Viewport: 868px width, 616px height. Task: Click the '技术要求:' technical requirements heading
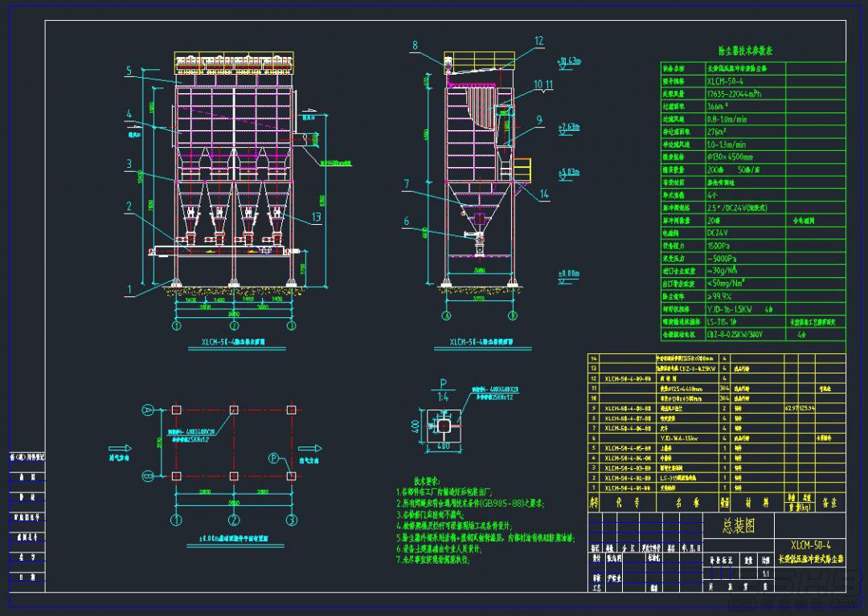click(x=427, y=480)
